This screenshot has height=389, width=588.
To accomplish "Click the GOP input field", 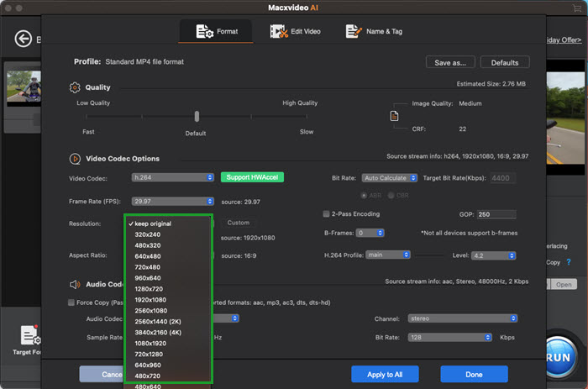I will [x=496, y=214].
